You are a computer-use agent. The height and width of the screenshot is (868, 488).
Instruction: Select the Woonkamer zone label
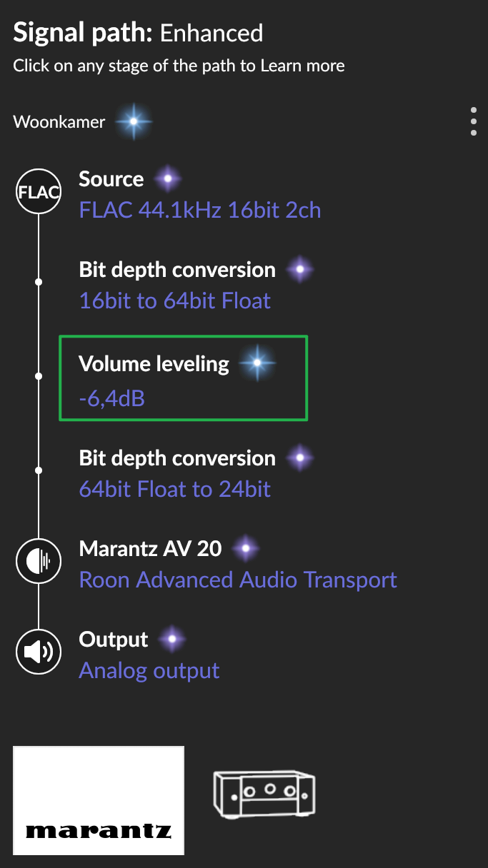point(59,122)
